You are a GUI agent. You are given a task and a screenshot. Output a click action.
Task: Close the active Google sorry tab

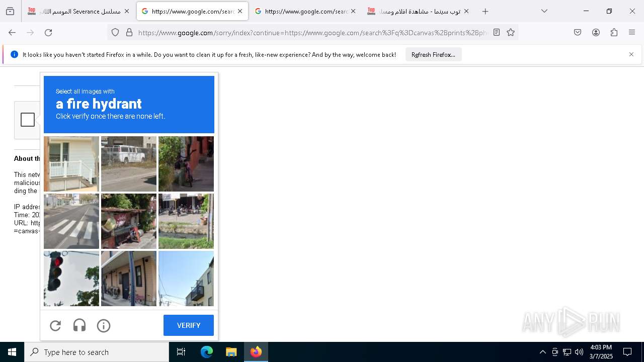[240, 11]
